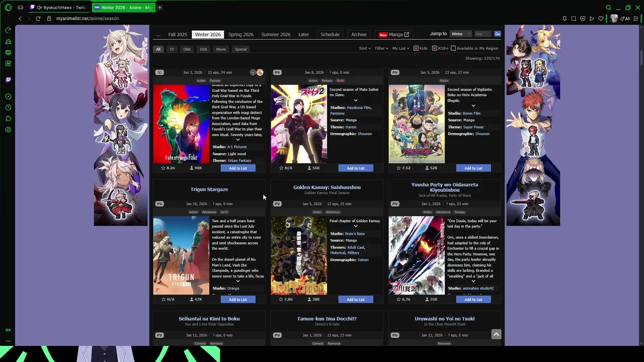Switch to the Summer 2026 season tab

click(276, 35)
